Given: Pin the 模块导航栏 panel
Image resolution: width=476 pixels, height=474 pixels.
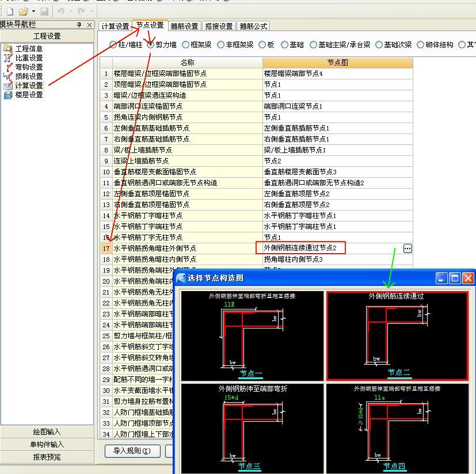Looking at the screenshot, I should pos(79,25).
